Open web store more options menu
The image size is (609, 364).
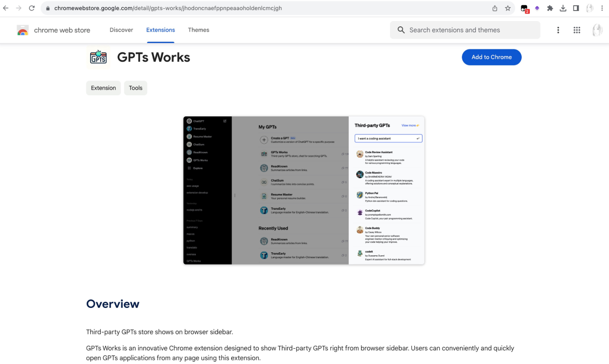click(x=558, y=30)
